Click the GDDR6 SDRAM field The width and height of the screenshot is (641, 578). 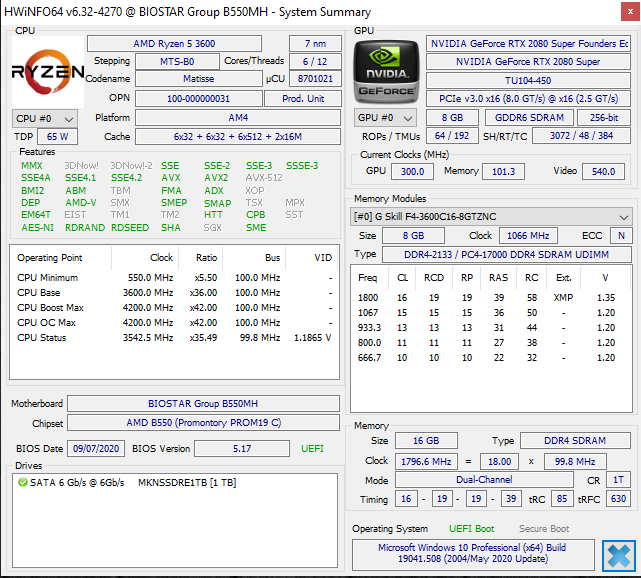pyautogui.click(x=529, y=118)
